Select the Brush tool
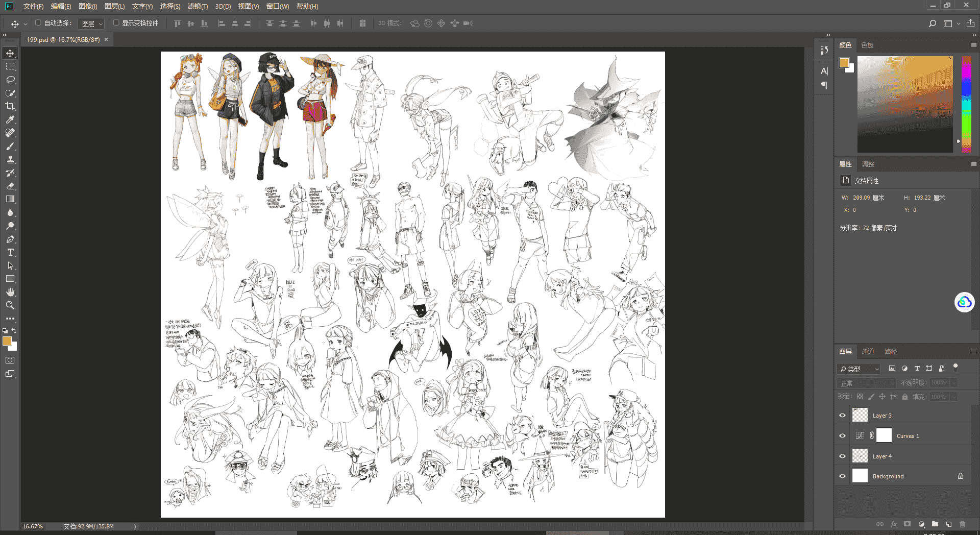980x535 pixels. 10,146
